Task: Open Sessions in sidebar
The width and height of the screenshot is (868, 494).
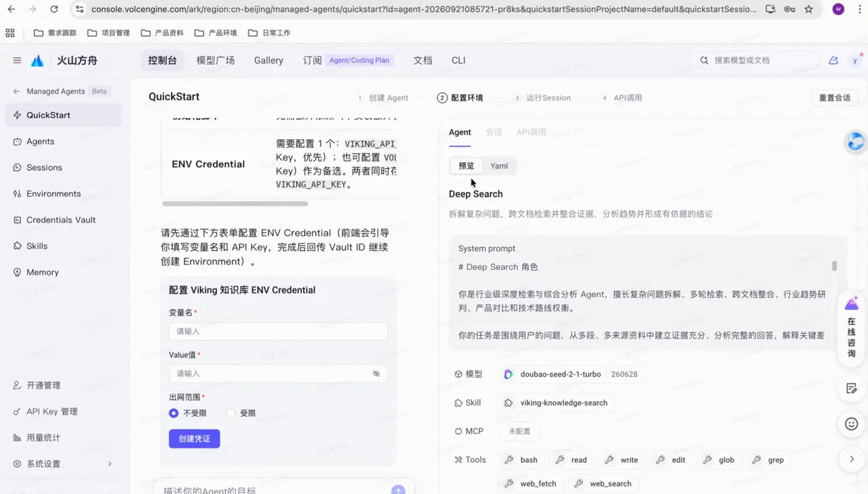Action: point(64,168)
